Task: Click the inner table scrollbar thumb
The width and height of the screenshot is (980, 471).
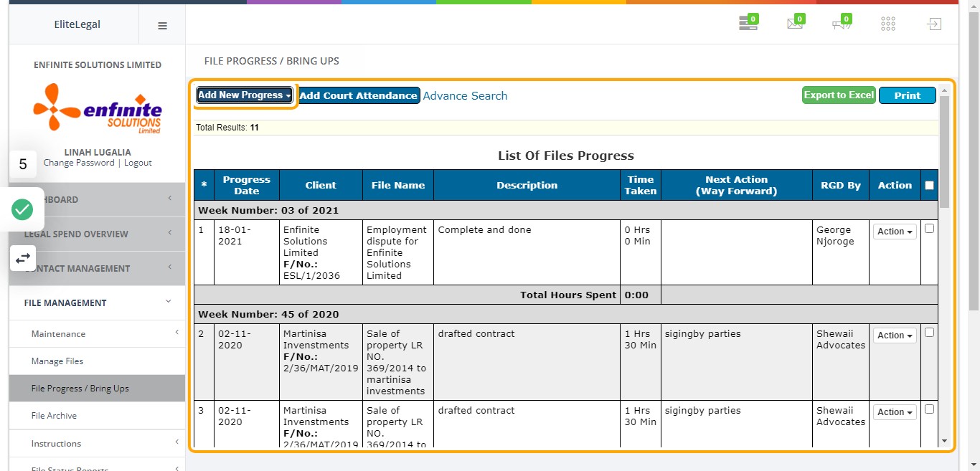Action: click(944, 151)
